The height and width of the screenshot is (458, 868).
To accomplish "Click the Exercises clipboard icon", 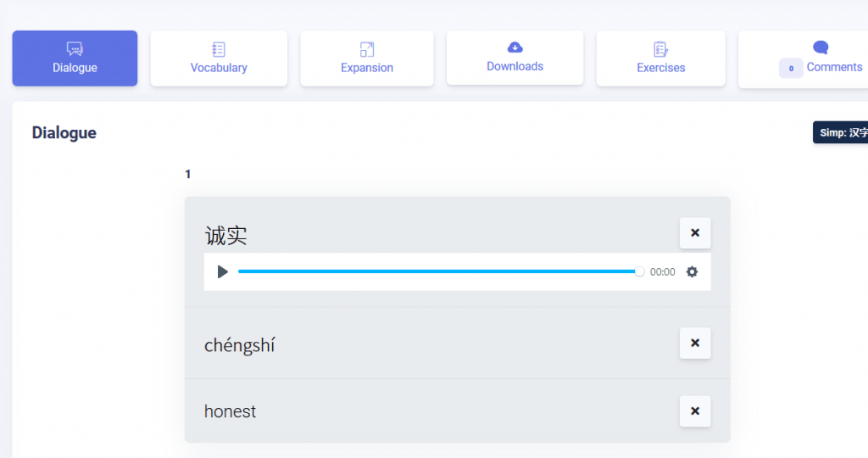I will [661, 49].
